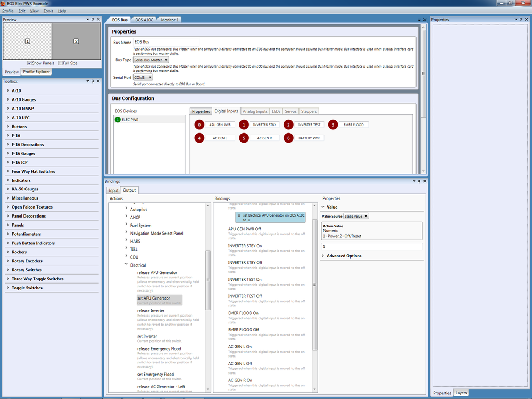Expand the Rotary Encoders toolbox category
This screenshot has height=399, width=532.
click(x=8, y=261)
